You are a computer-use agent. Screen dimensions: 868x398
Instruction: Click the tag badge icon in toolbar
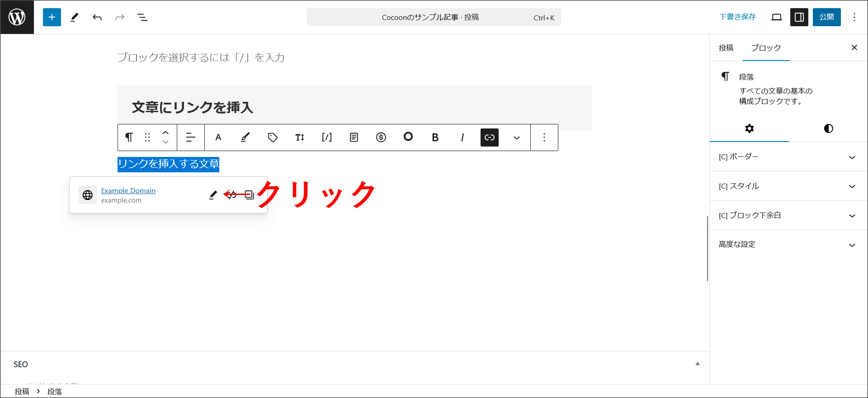point(273,137)
